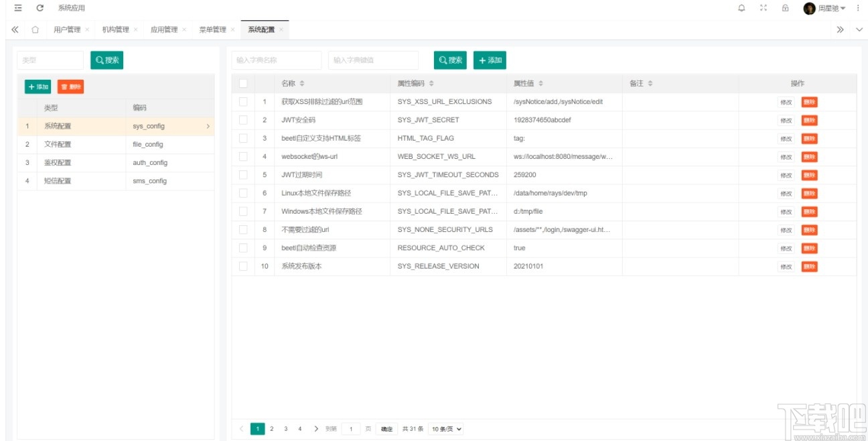Click the 添加 button above the dictionary table
This screenshot has width=868, height=441.
pyautogui.click(x=490, y=60)
